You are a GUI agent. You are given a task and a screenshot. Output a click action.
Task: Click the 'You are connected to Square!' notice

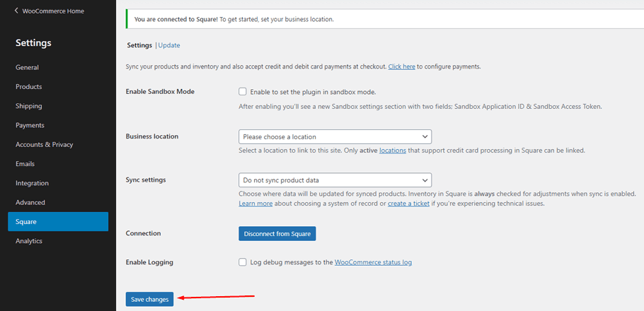click(x=384, y=19)
